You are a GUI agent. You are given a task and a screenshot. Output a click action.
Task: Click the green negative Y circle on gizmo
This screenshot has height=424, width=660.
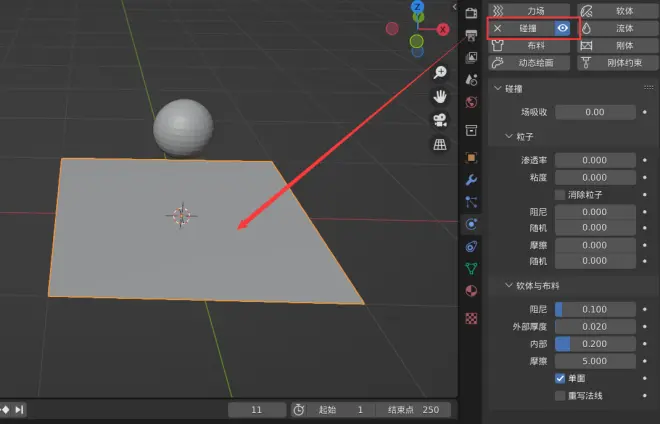coord(416,41)
